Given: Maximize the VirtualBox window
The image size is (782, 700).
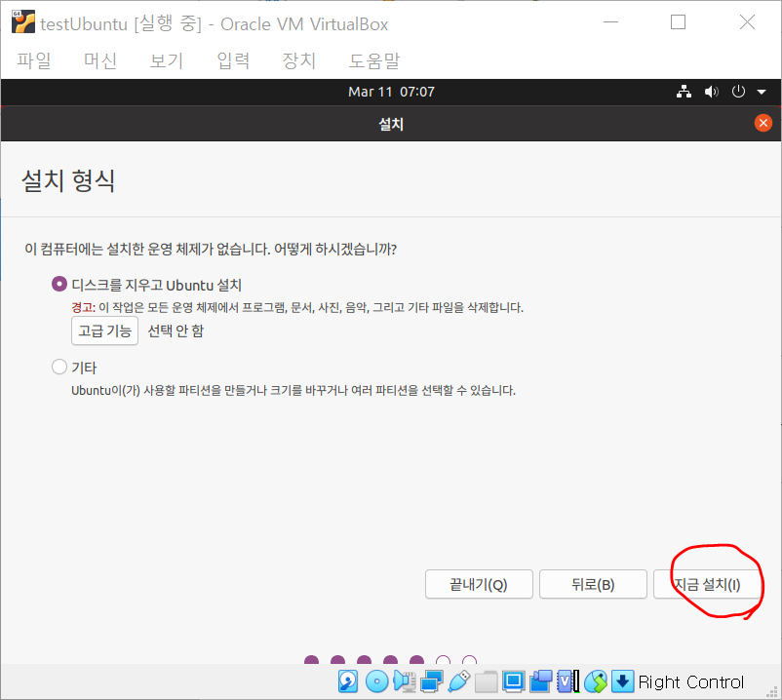Looking at the screenshot, I should [x=678, y=22].
